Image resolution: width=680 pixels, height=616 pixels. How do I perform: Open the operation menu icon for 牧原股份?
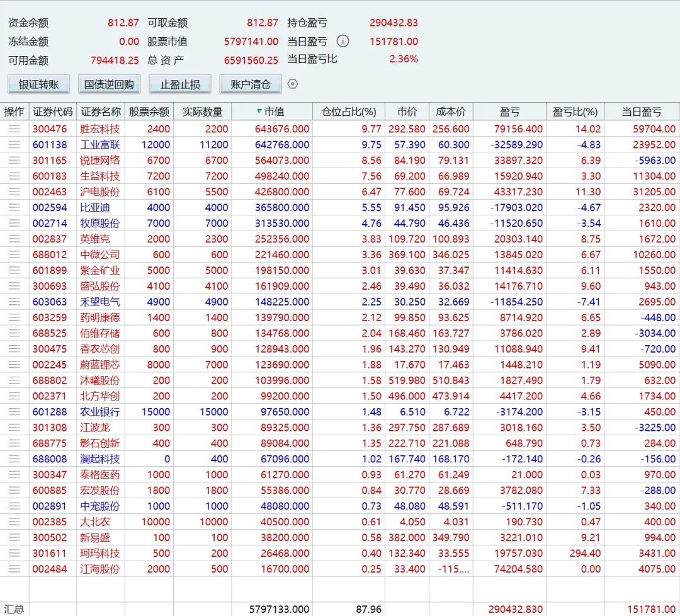14,223
